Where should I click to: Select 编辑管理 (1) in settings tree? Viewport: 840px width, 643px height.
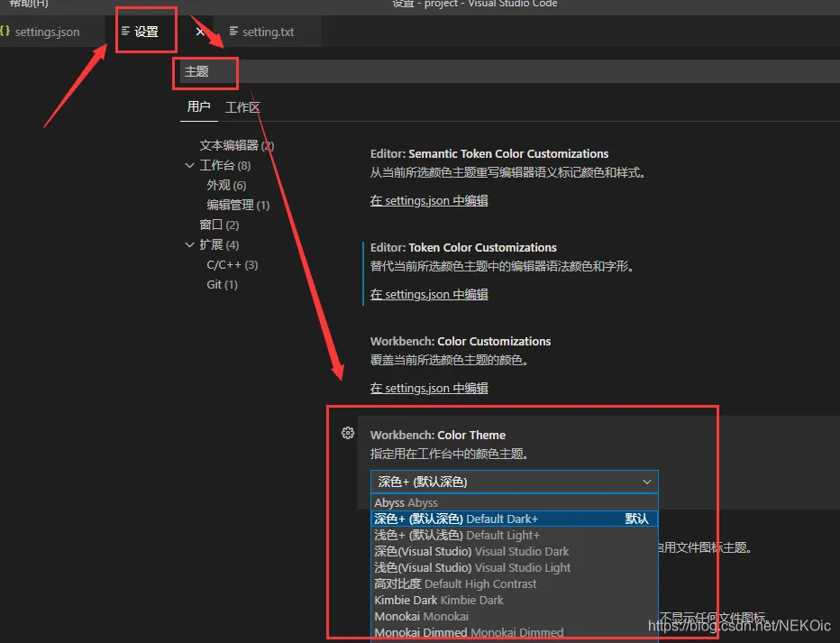click(x=238, y=205)
